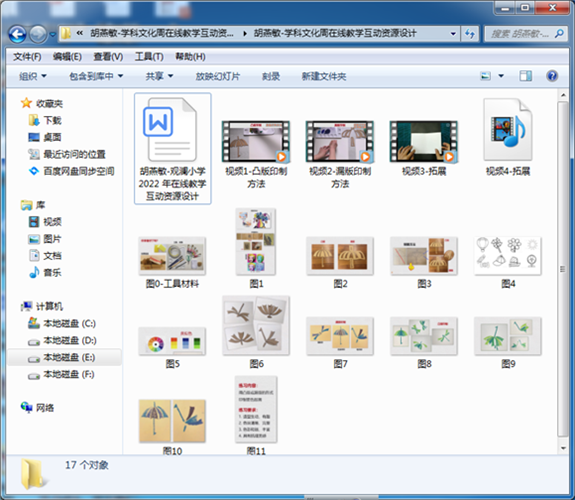Image resolution: width=575 pixels, height=500 pixels.
Task: Click the 新建文件夹 button
Action: click(324, 76)
